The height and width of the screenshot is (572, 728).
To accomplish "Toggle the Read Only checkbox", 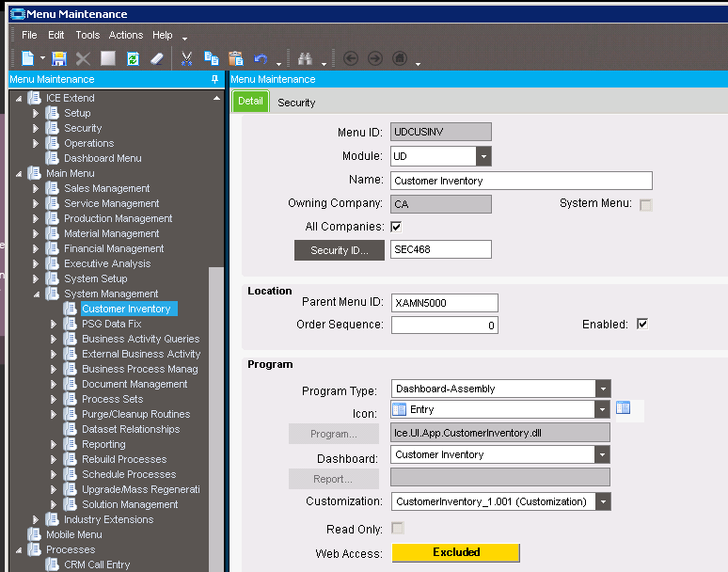I will point(396,530).
